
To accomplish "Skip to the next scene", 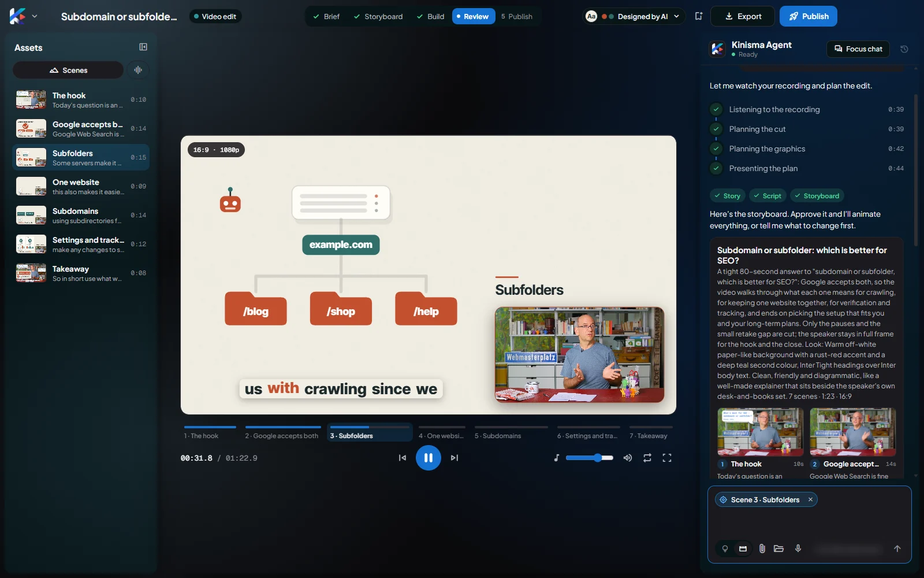I will pyautogui.click(x=454, y=458).
